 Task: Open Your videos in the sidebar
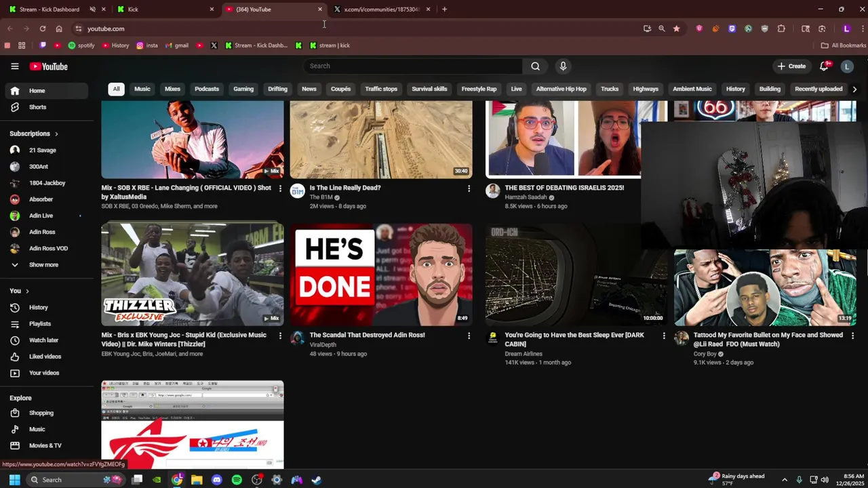pos(47,373)
